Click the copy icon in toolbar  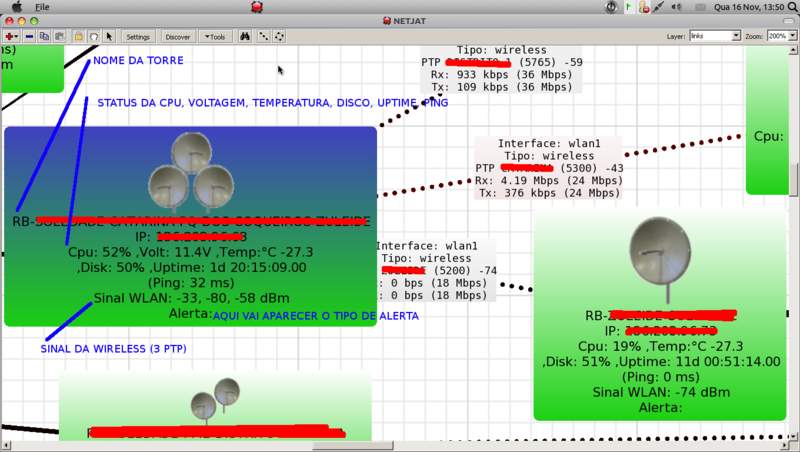click(x=44, y=37)
